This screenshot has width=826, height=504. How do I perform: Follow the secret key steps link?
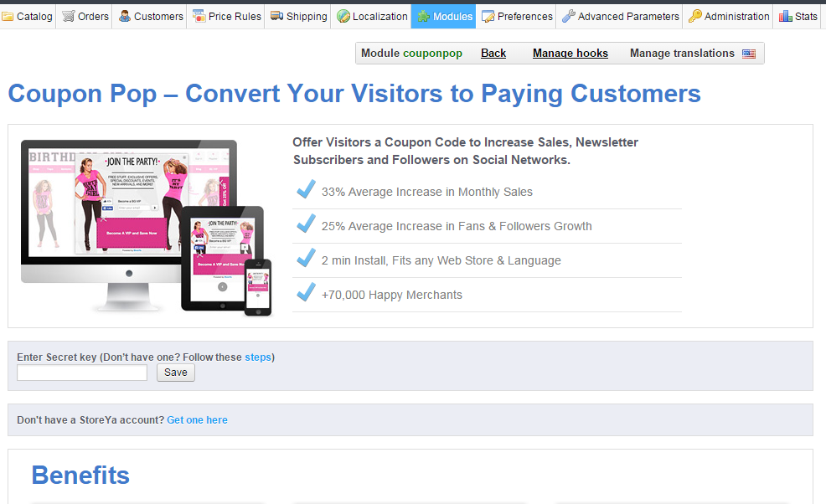258,357
